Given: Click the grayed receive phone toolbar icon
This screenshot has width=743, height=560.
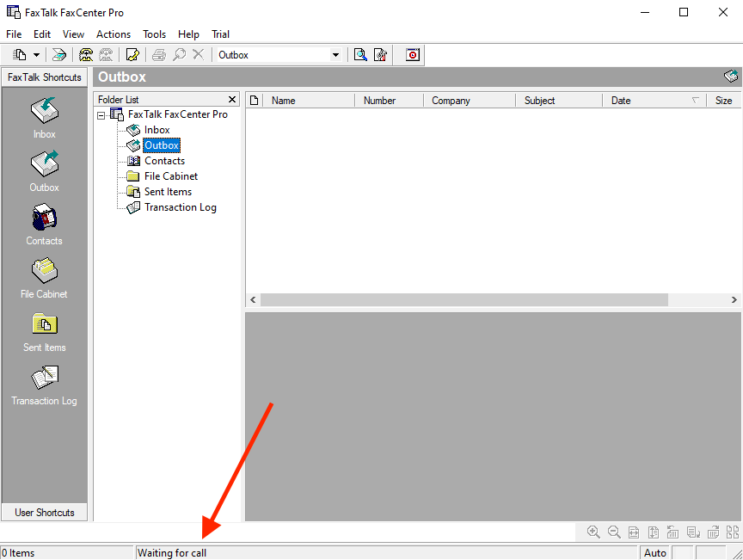Looking at the screenshot, I should pos(106,55).
